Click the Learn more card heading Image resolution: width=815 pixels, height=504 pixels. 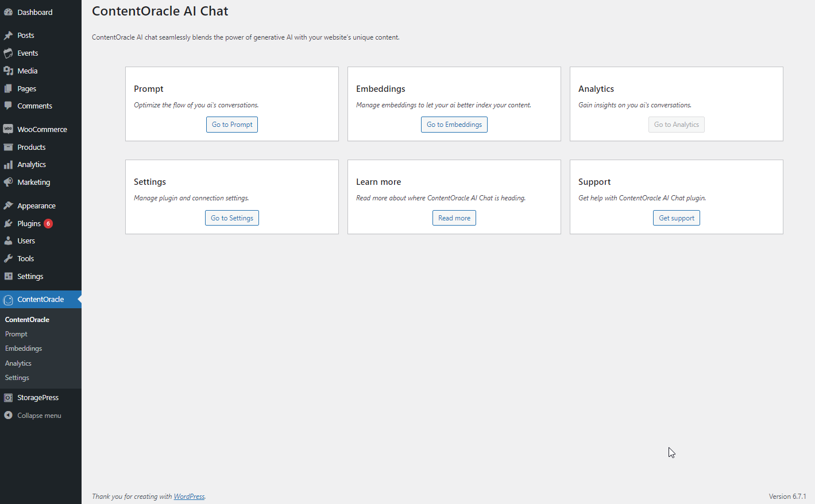378,182
